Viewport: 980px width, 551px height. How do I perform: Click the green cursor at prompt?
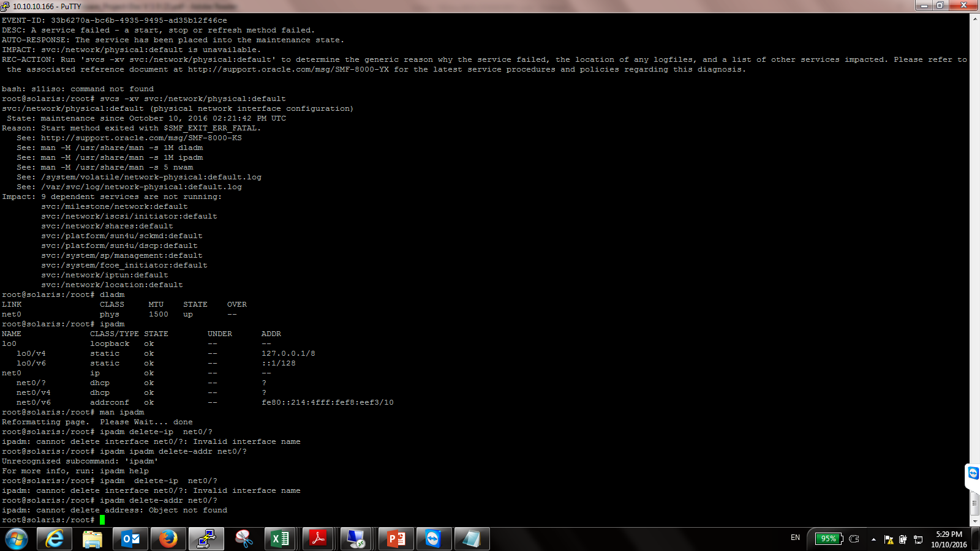click(x=102, y=520)
